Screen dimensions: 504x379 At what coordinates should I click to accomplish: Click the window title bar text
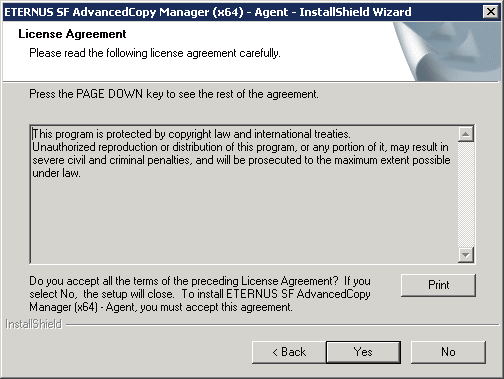[207, 12]
